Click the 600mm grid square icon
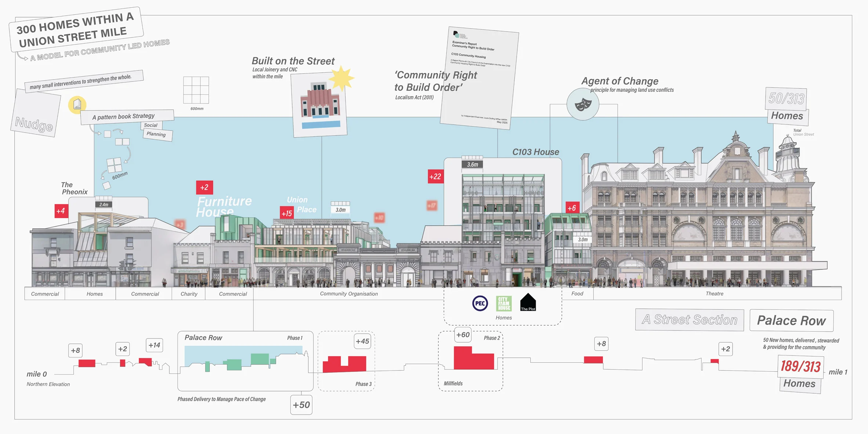Screen dimensions: 868x434 [196, 90]
